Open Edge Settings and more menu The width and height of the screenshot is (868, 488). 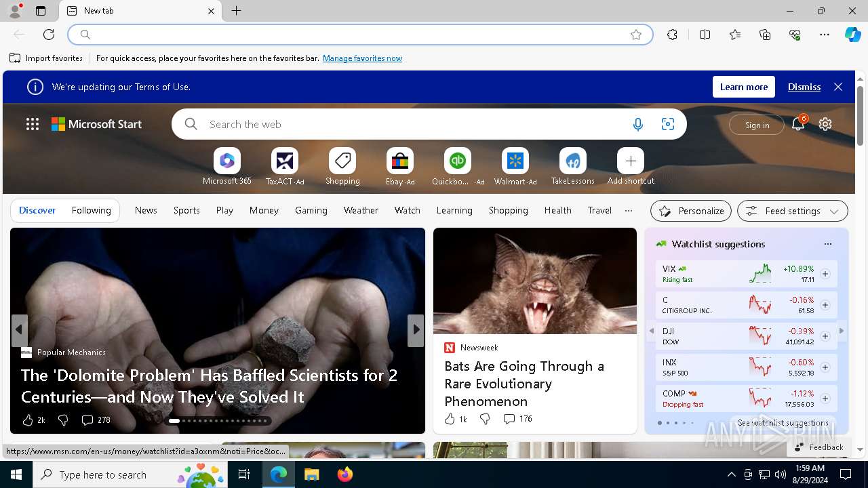tap(825, 35)
